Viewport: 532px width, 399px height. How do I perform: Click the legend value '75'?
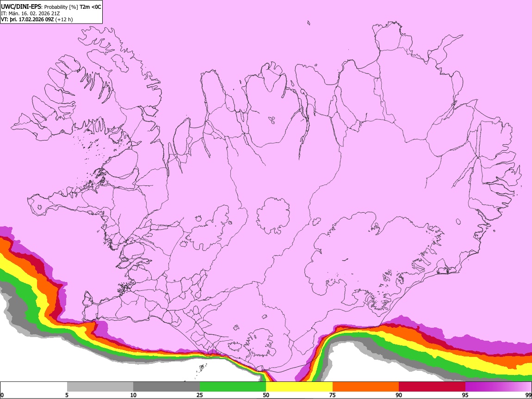(x=333, y=395)
